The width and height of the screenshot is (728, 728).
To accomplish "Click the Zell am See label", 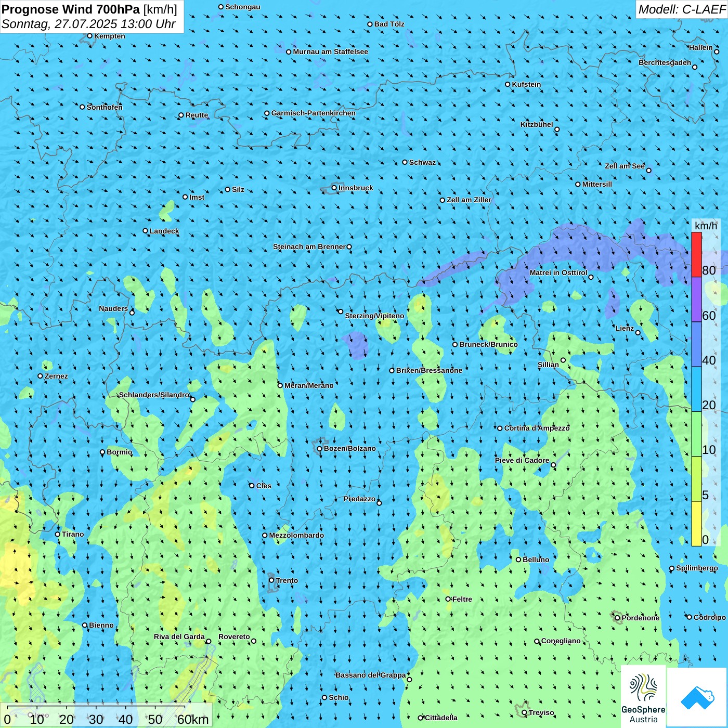I will click(x=625, y=166).
